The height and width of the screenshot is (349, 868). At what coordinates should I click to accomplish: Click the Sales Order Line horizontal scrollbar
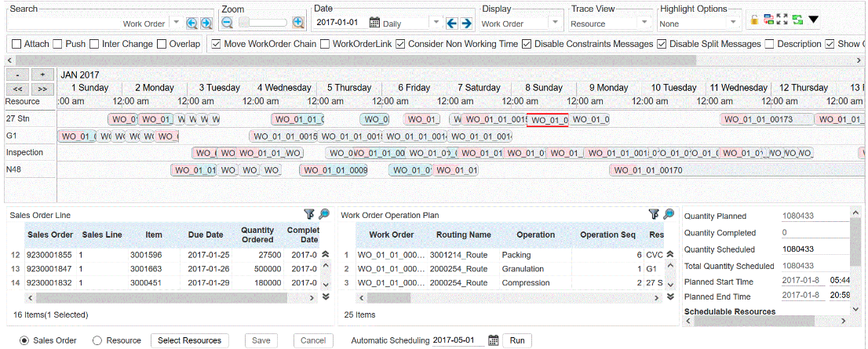click(x=161, y=298)
